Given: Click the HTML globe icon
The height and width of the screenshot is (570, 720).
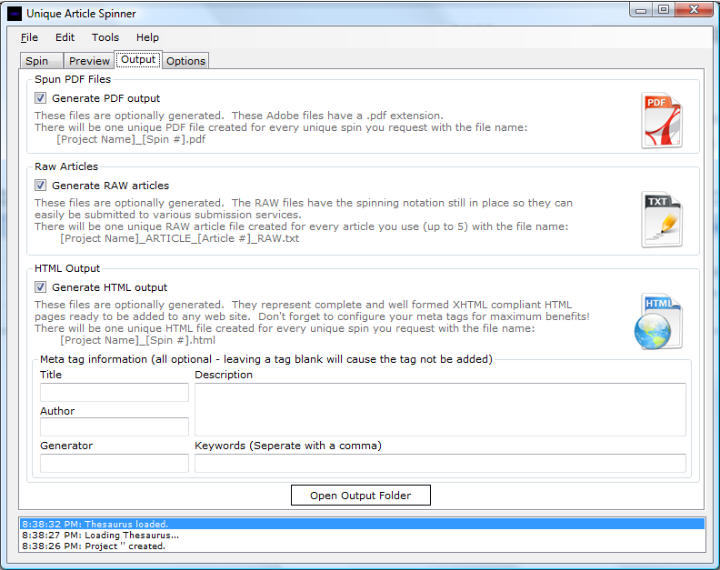Looking at the screenshot, I should coord(659,322).
